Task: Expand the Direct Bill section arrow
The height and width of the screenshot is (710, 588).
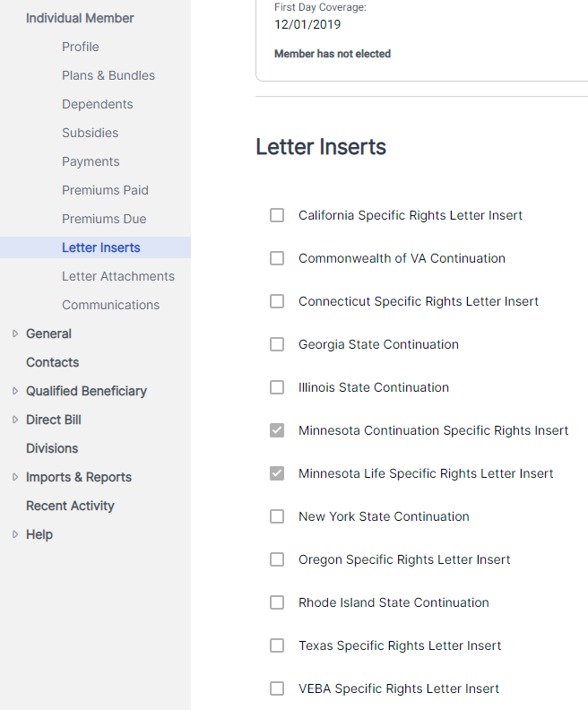Action: (x=15, y=420)
